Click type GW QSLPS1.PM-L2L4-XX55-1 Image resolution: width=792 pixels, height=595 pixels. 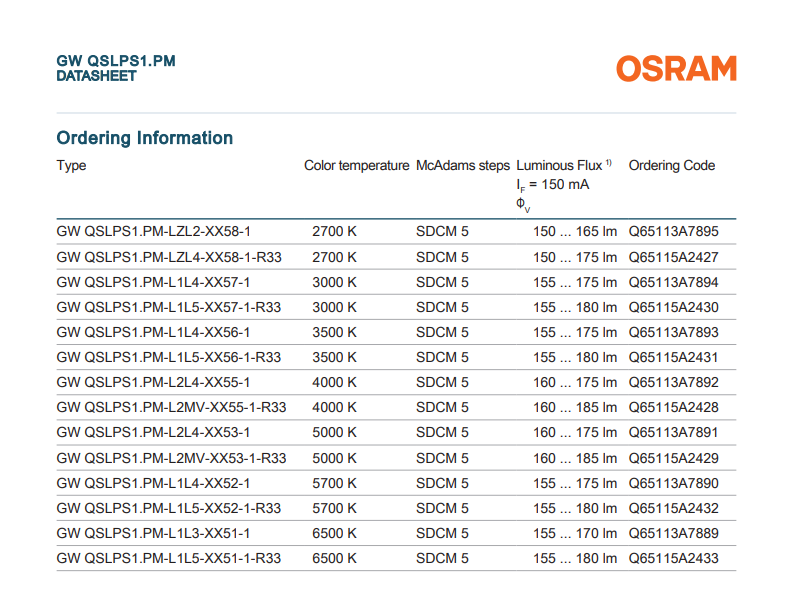point(153,382)
